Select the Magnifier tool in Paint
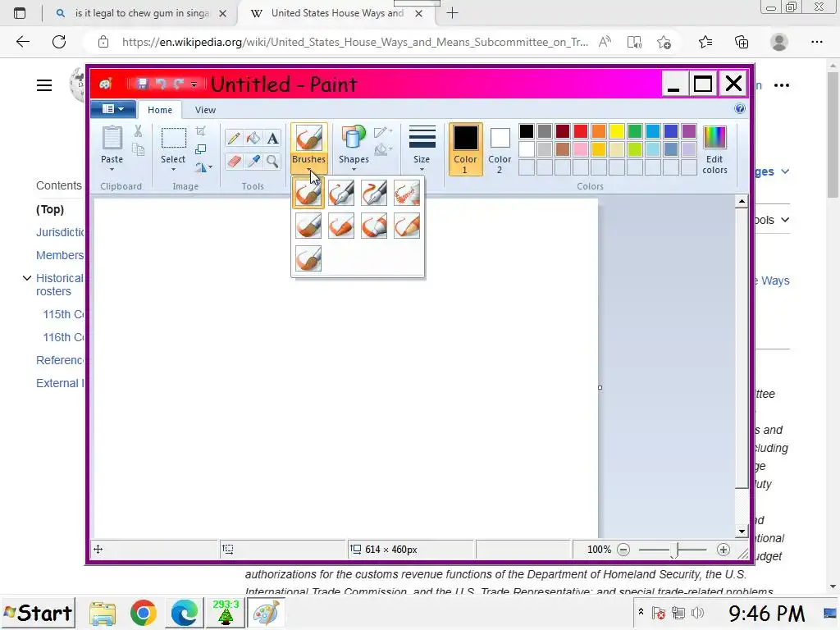840x630 pixels. pyautogui.click(x=272, y=161)
